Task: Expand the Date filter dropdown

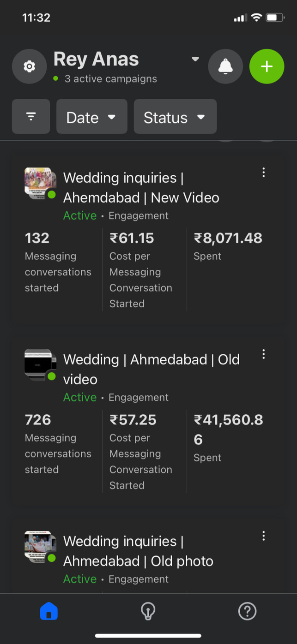Action: click(x=91, y=117)
